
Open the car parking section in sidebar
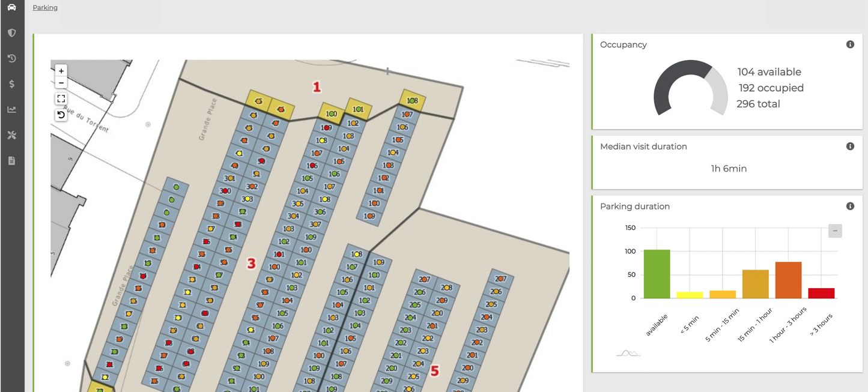[x=11, y=7]
